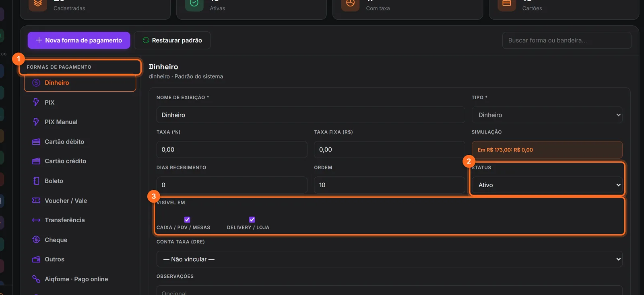This screenshot has height=295, width=644.
Task: Focus the Buscar forma ou bandeira search field
Action: click(567, 40)
